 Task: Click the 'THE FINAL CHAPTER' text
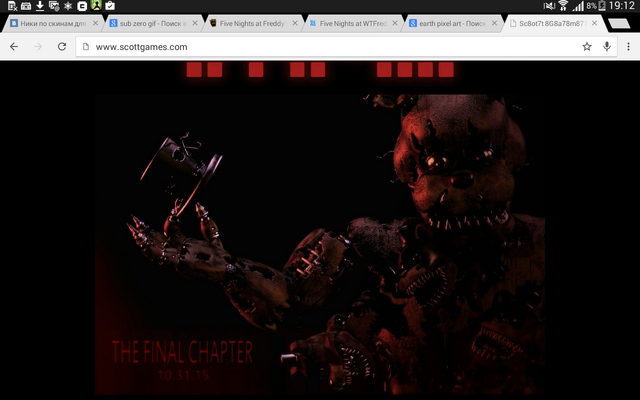(182, 352)
